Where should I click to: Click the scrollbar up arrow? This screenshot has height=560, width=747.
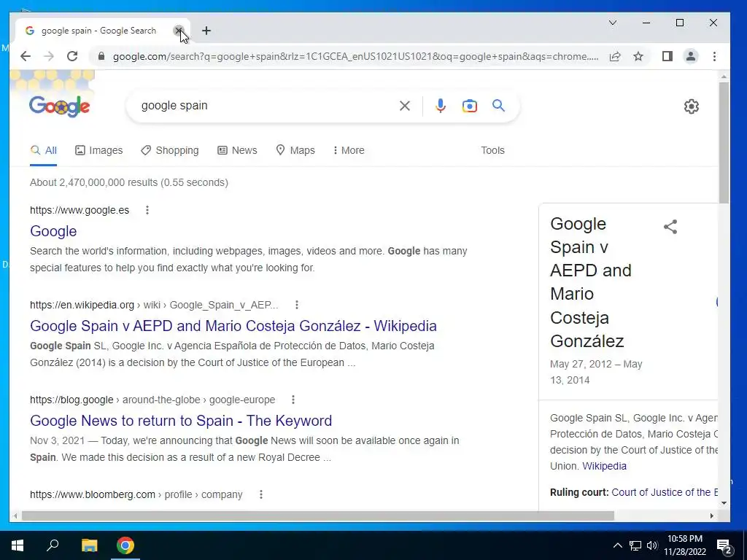(x=724, y=76)
